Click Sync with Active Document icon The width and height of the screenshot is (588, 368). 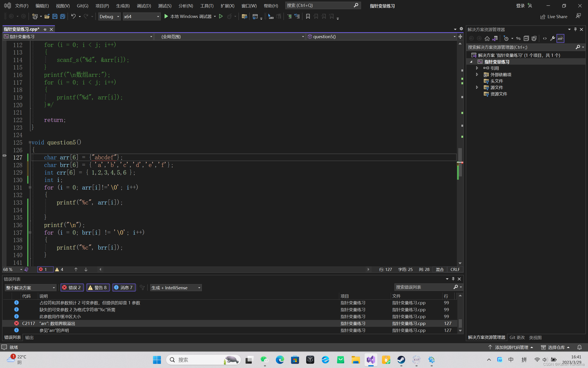(x=518, y=38)
